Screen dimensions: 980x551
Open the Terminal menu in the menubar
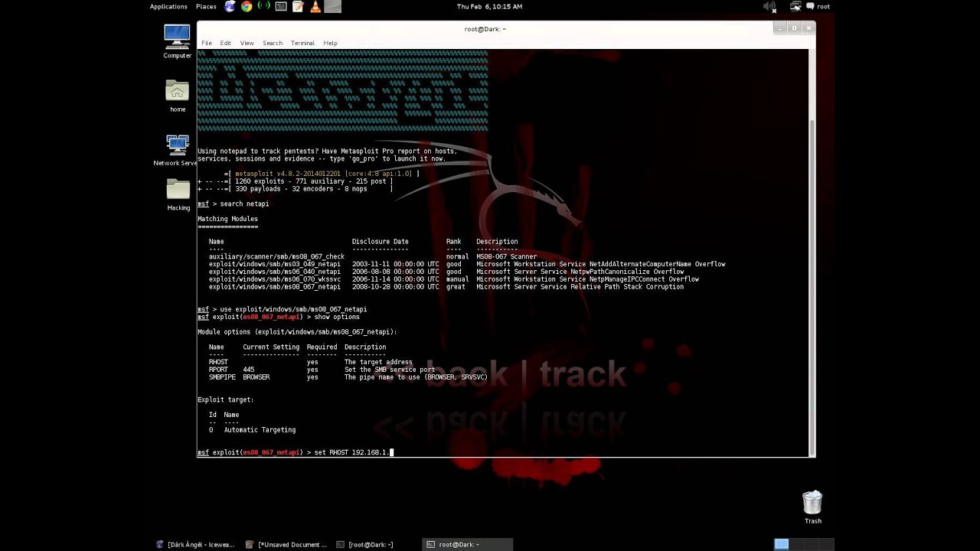(302, 43)
